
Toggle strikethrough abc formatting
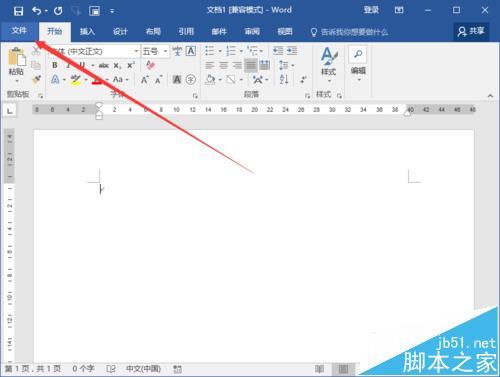click(x=104, y=65)
